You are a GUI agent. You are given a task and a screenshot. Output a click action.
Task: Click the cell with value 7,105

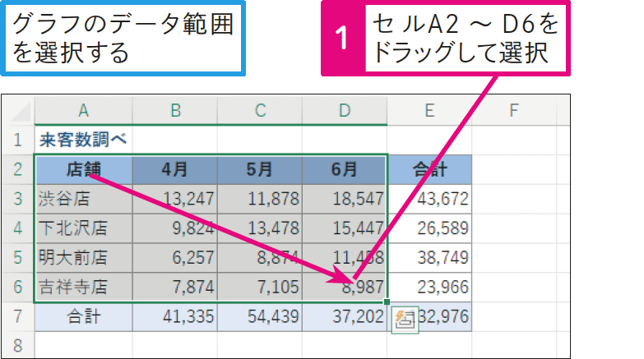coord(260,288)
